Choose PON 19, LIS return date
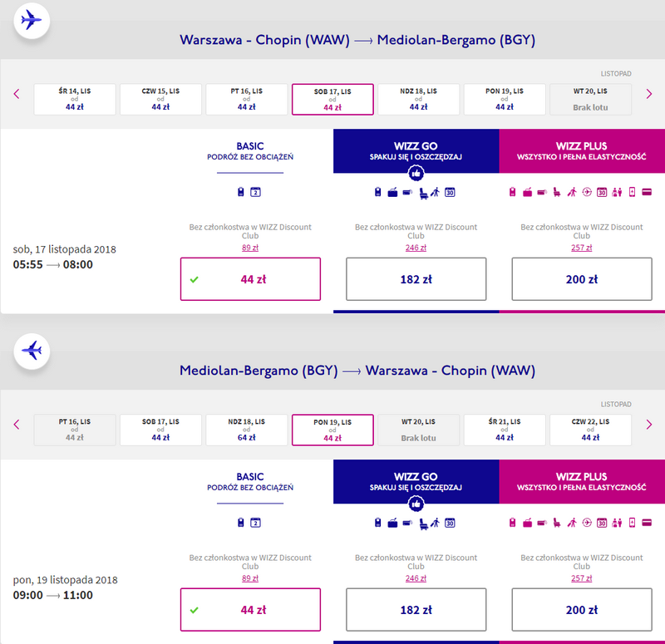Image resolution: width=665 pixels, height=644 pixels. click(332, 430)
